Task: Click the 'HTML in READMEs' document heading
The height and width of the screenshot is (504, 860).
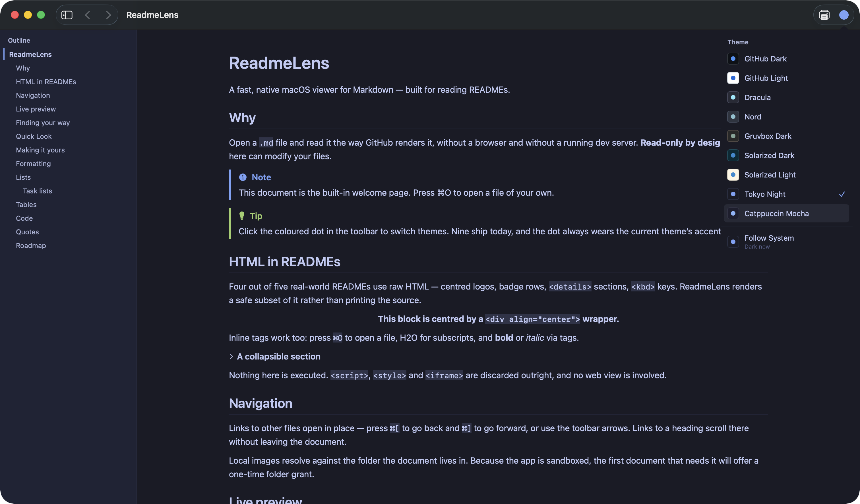Action: 285,262
